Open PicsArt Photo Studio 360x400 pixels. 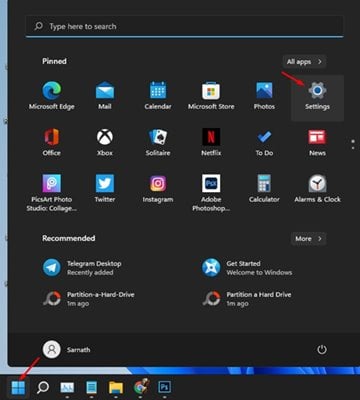[52, 193]
